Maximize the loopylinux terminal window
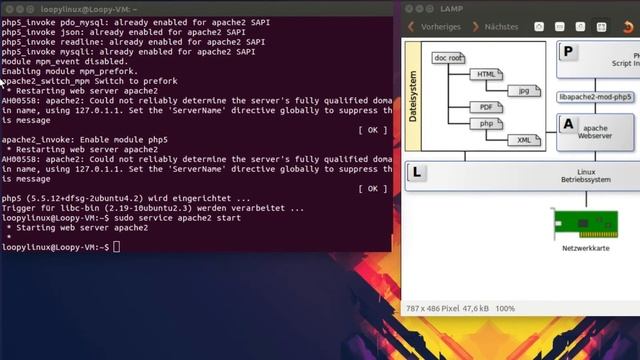 pos(30,9)
